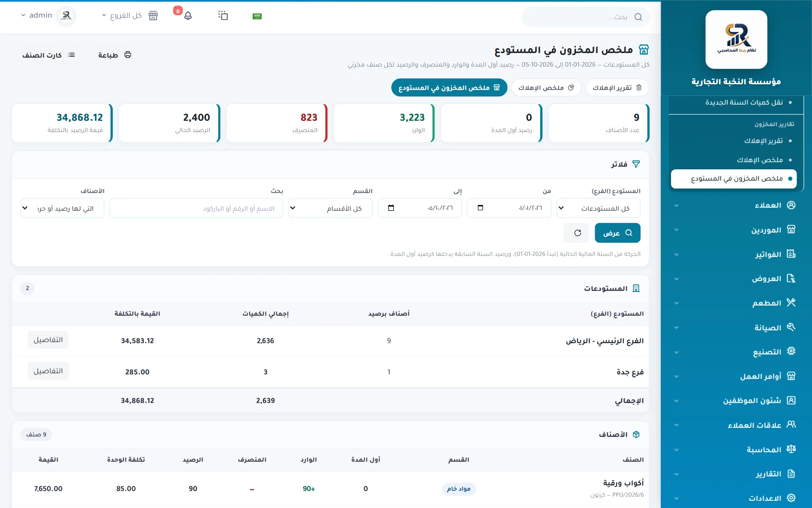Image resolution: width=812 pixels, height=508 pixels.
Task: Click the top search input field
Action: point(586,17)
